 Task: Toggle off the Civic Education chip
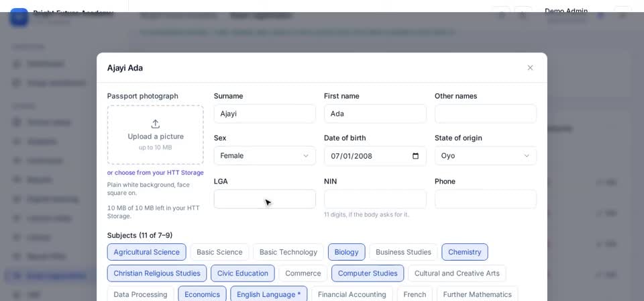[243, 273]
